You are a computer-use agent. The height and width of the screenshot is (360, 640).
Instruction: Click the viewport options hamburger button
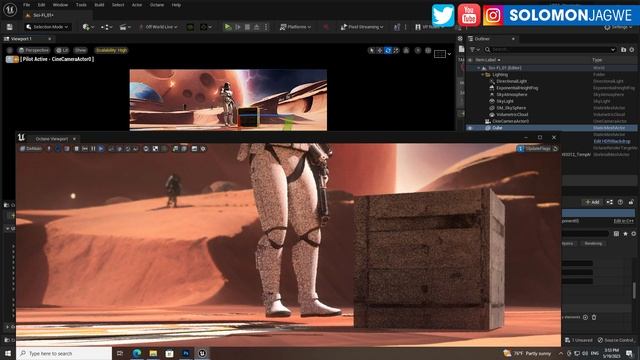pos(9,50)
